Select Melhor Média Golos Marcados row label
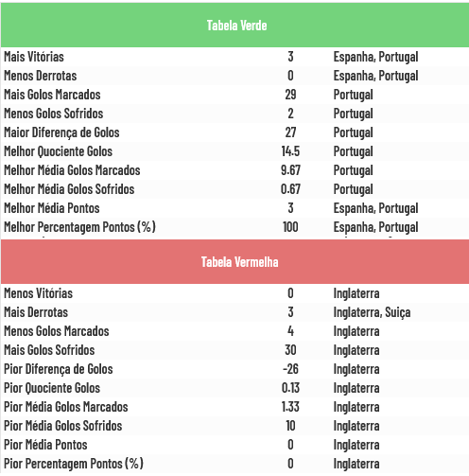This screenshot has width=469, height=476. point(72,170)
